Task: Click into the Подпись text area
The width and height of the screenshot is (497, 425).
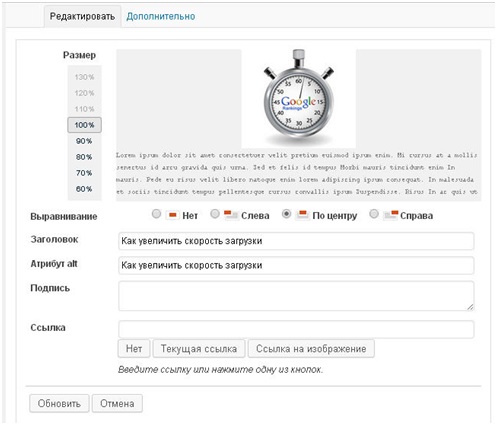Action: click(x=296, y=296)
